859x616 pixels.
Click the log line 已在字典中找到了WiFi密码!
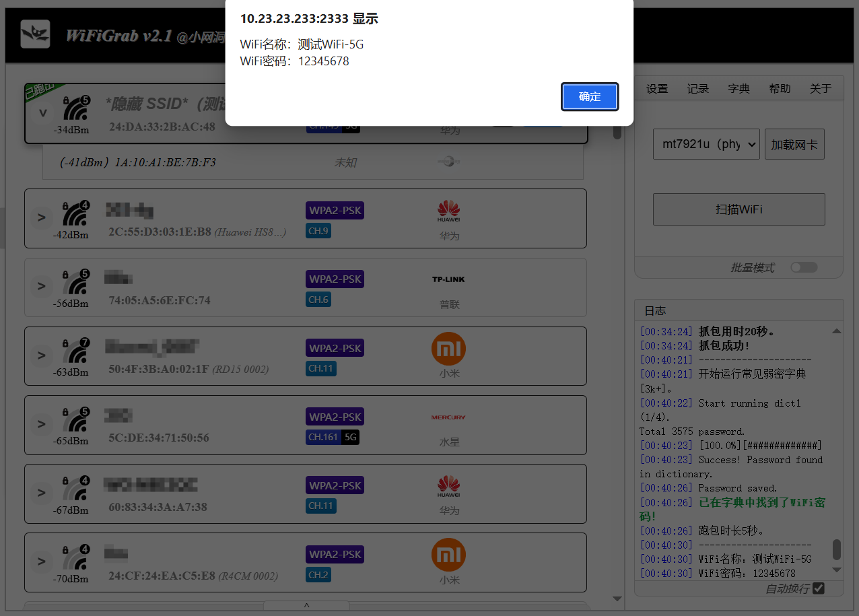point(732,510)
